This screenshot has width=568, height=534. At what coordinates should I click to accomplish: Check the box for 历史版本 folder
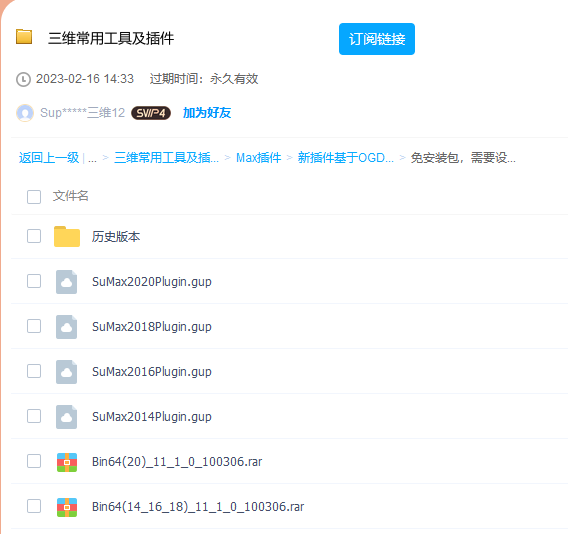pyautogui.click(x=34, y=236)
